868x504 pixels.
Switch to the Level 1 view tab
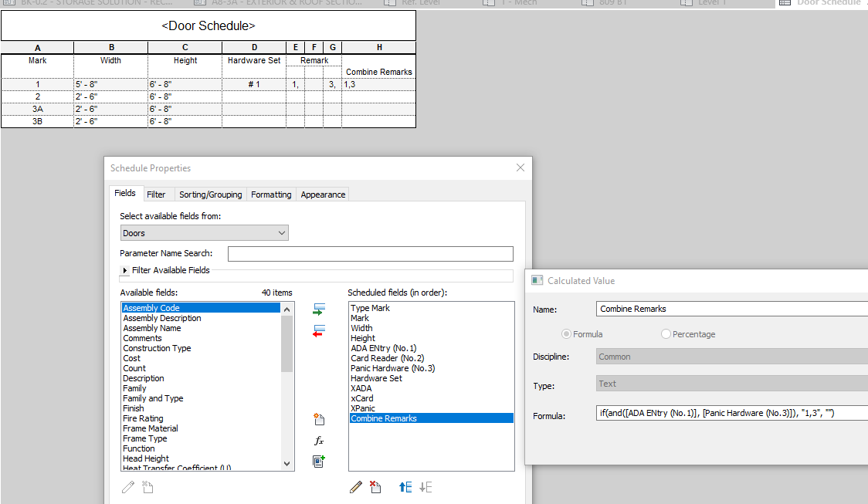click(x=709, y=3)
